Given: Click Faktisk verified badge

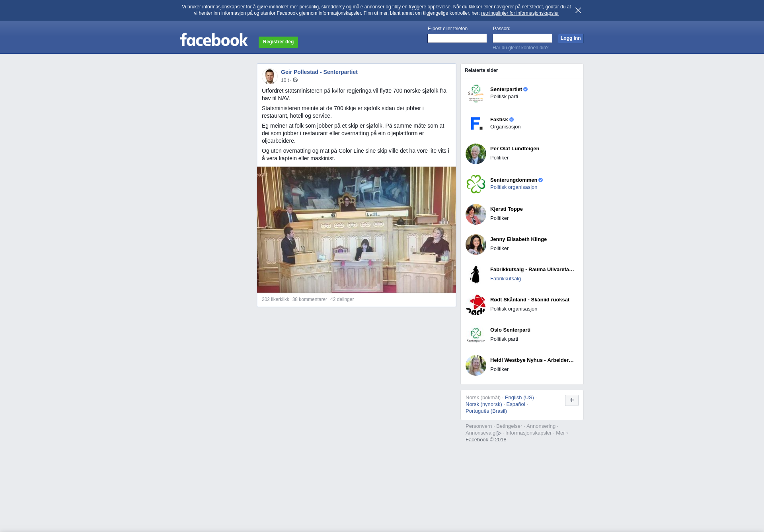Looking at the screenshot, I should click(x=512, y=120).
